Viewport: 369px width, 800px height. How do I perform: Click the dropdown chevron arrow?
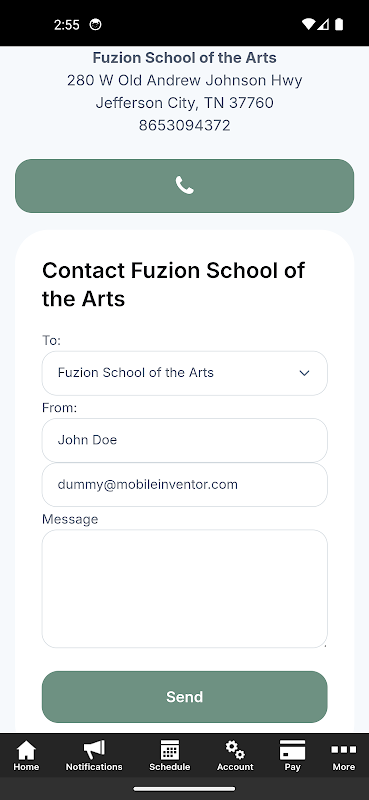[x=304, y=373]
